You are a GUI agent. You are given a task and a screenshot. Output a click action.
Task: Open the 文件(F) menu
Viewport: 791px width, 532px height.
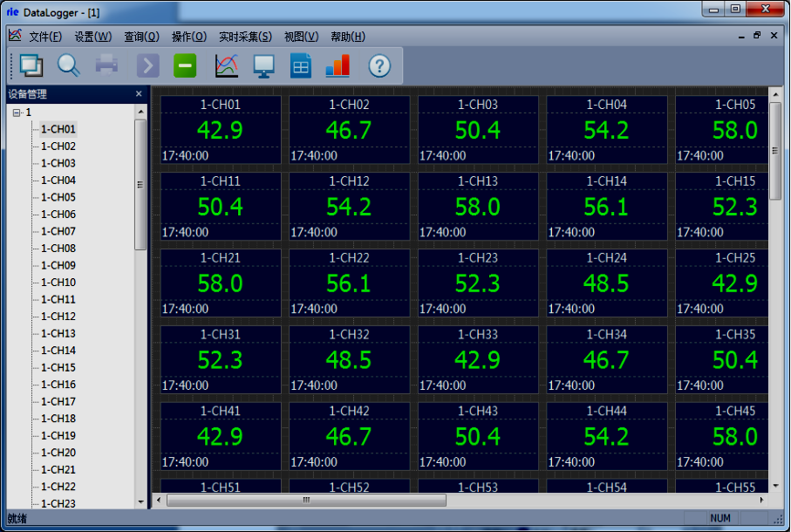click(45, 37)
